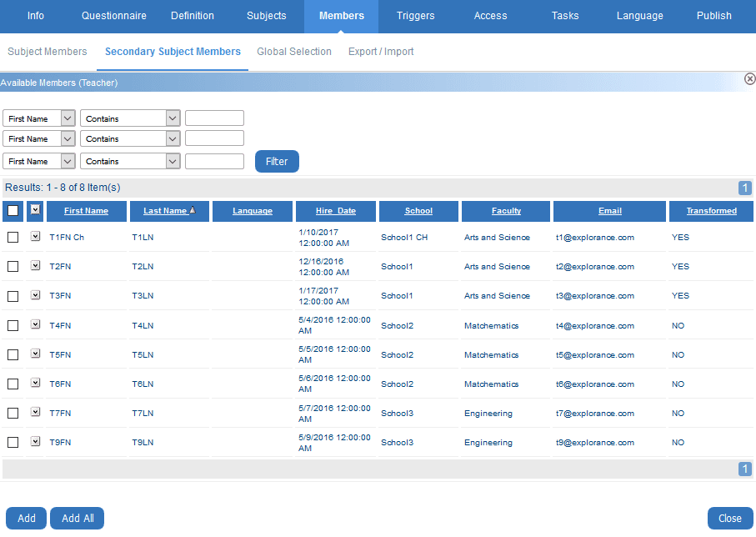The height and width of the screenshot is (537, 756).
Task: Sort by the Hire Date column
Action: click(336, 211)
